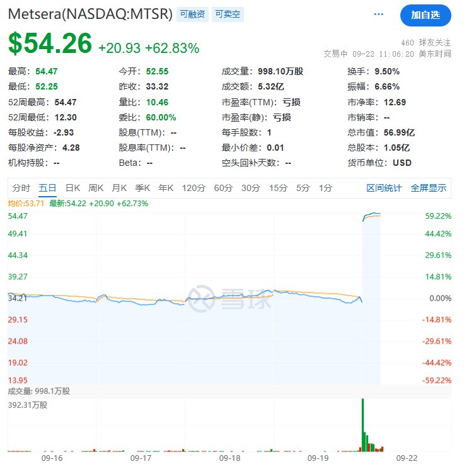Viewport: 469px width, 476px height.
Task: Click the 市净率 12.69 value
Action: pos(395,102)
